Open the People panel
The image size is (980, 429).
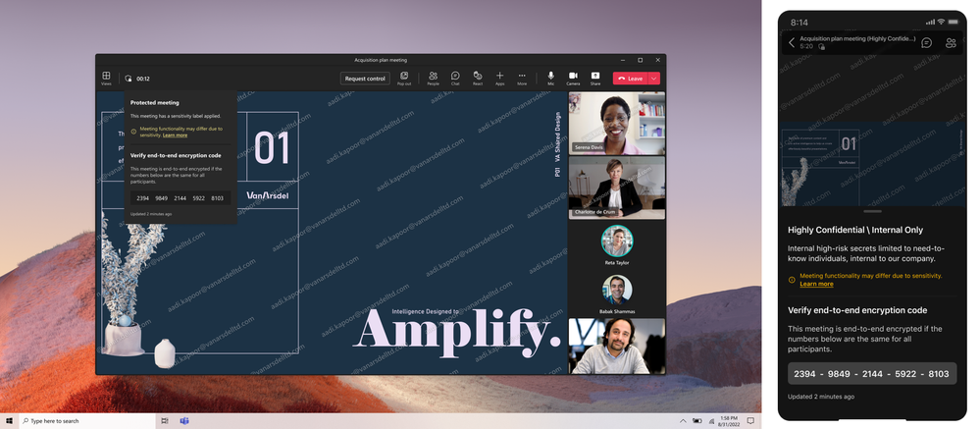pos(433,78)
